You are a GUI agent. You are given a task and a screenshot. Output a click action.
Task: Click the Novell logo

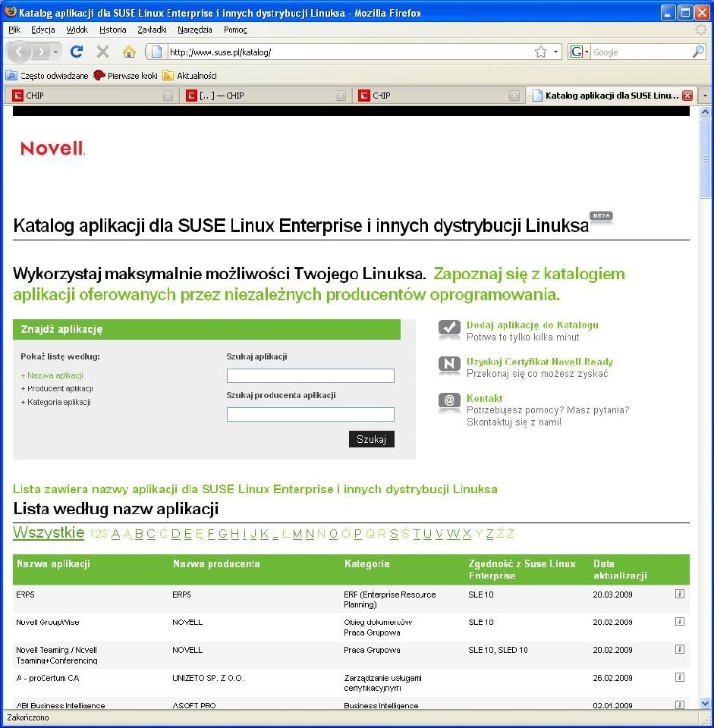50,149
